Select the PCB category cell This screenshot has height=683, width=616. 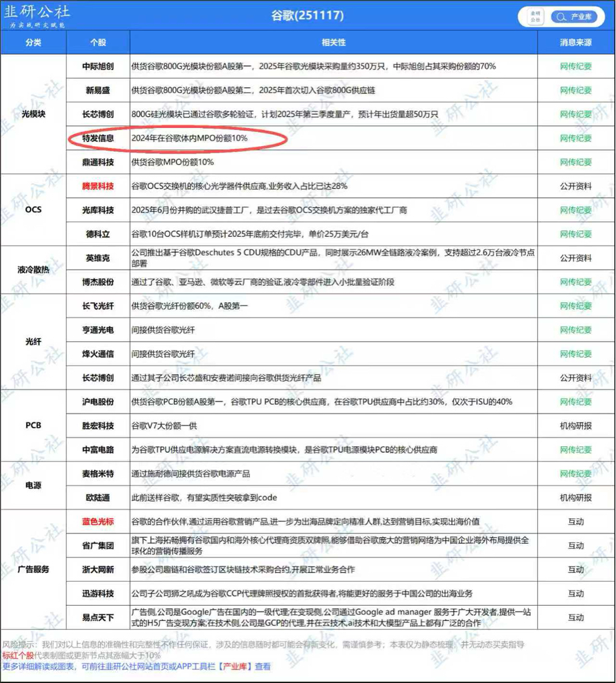tap(33, 425)
